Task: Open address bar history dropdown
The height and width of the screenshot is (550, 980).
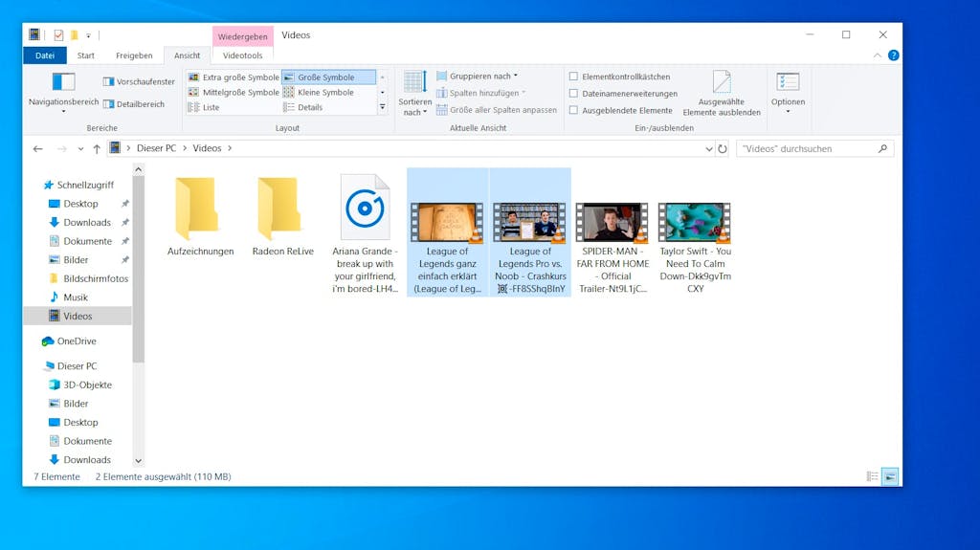Action: click(x=709, y=149)
